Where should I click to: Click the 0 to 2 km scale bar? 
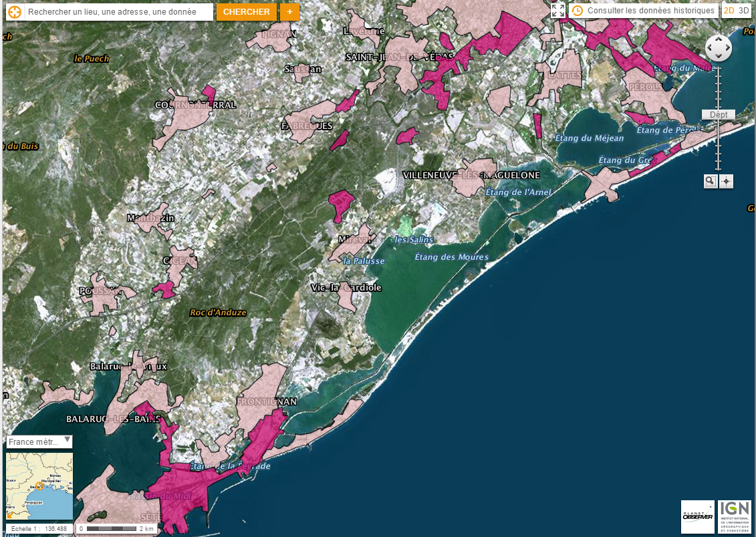pos(117,528)
